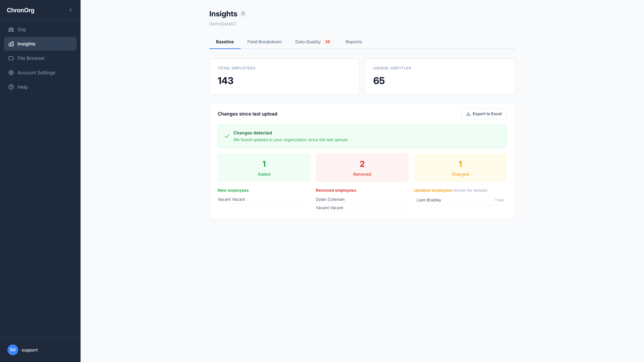644x362 pixels.
Task: Click Dylan Coleman in Removed employees
Action: click(330, 199)
